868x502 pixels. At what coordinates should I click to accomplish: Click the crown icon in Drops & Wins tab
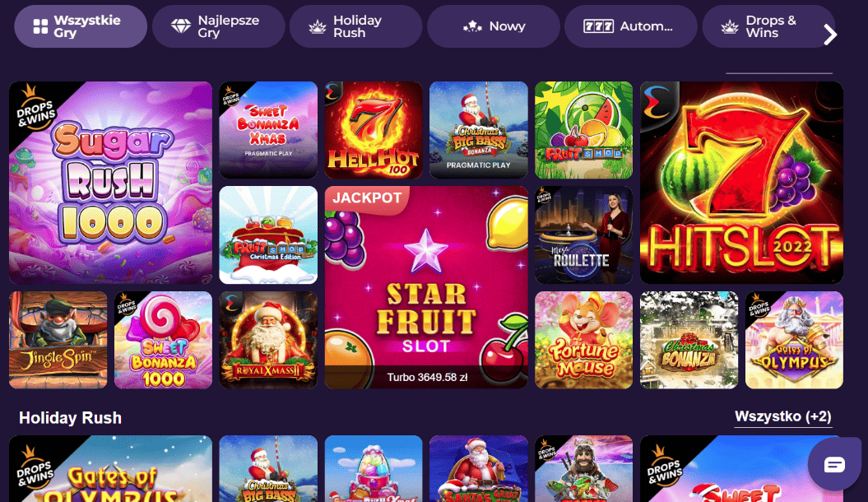pos(730,26)
